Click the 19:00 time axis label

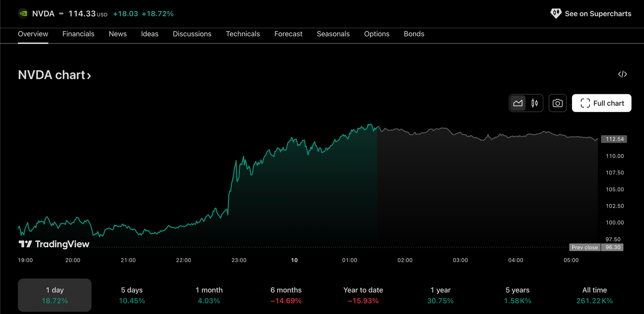tap(25, 260)
